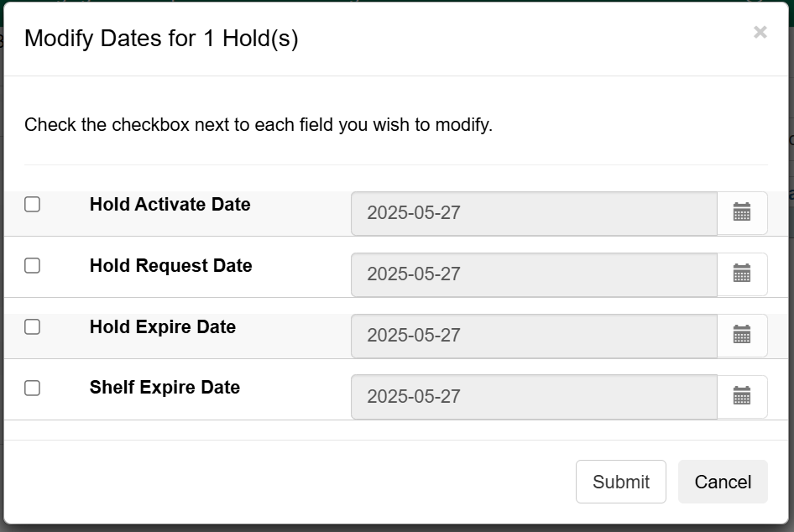The image size is (794, 532).
Task: Open the Hold Expire Date picker field
Action: (x=534, y=335)
